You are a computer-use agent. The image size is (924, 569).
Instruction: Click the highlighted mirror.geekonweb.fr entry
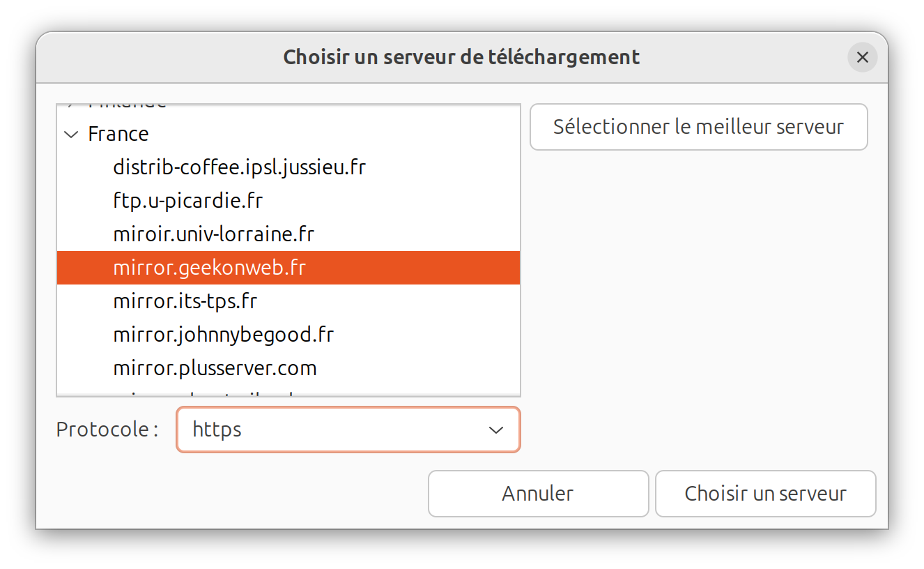209,268
